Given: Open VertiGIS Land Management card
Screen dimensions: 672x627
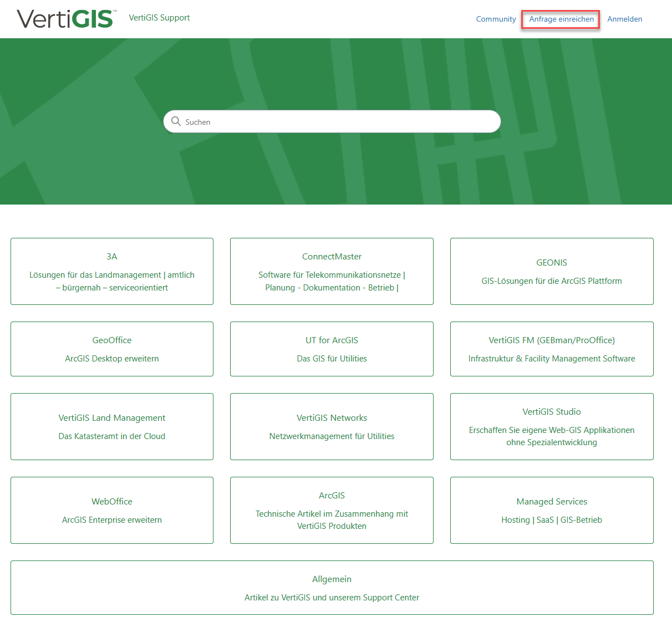Looking at the screenshot, I should pyautogui.click(x=112, y=426).
